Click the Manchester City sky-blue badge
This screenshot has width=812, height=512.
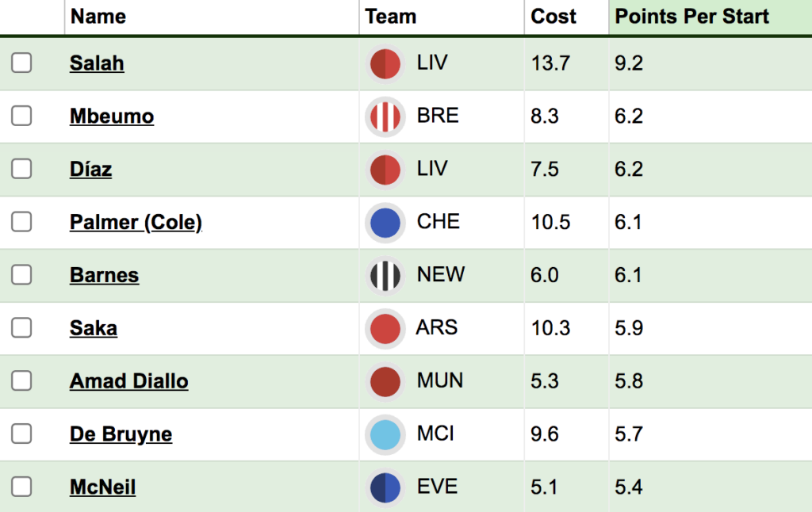(385, 434)
